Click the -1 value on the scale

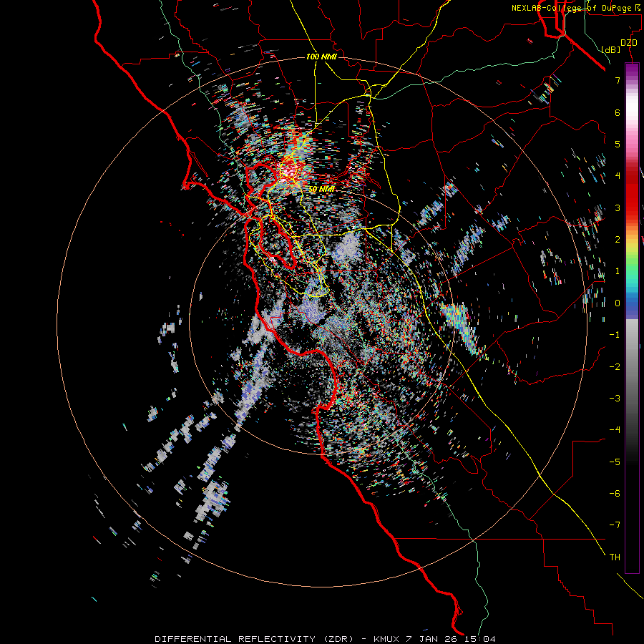pyautogui.click(x=615, y=334)
